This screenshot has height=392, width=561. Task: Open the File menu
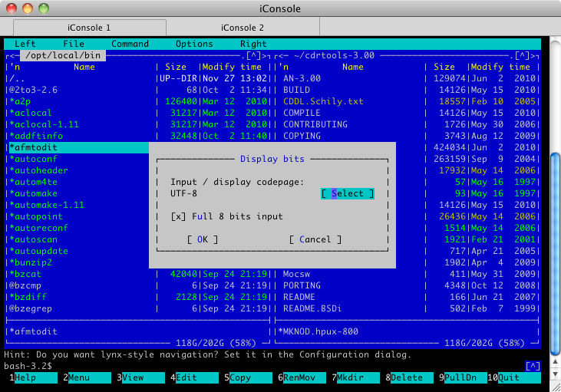click(x=74, y=44)
